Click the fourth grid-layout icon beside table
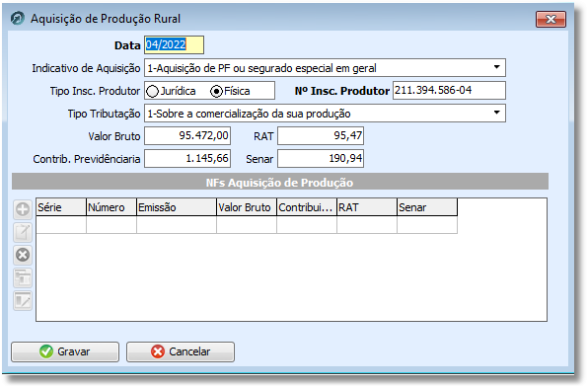The image size is (588, 389). 23,278
